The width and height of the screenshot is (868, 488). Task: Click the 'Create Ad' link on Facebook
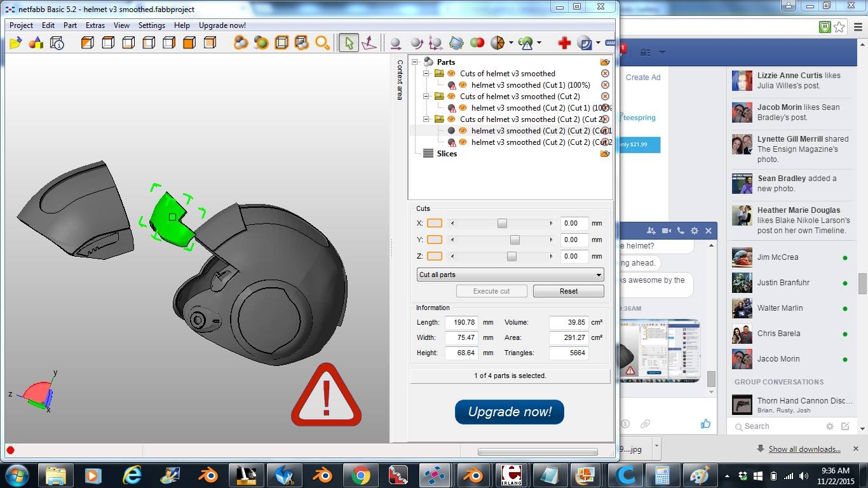tap(643, 78)
